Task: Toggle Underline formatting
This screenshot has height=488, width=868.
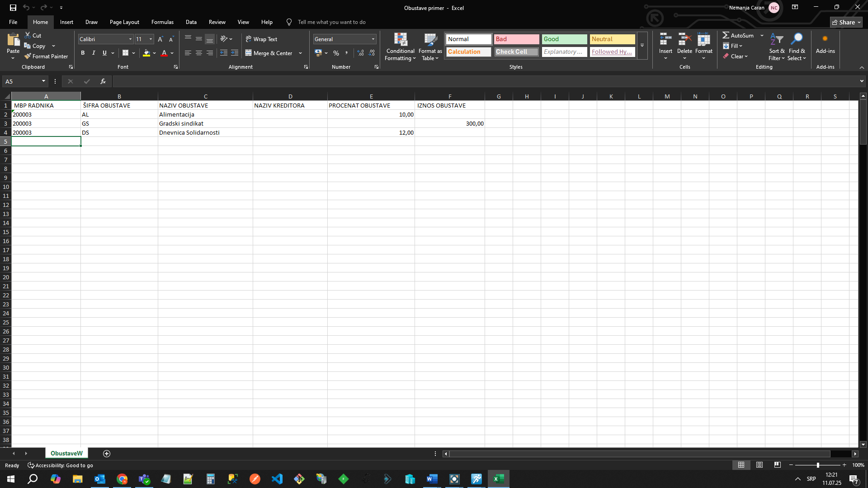Action: coord(104,53)
